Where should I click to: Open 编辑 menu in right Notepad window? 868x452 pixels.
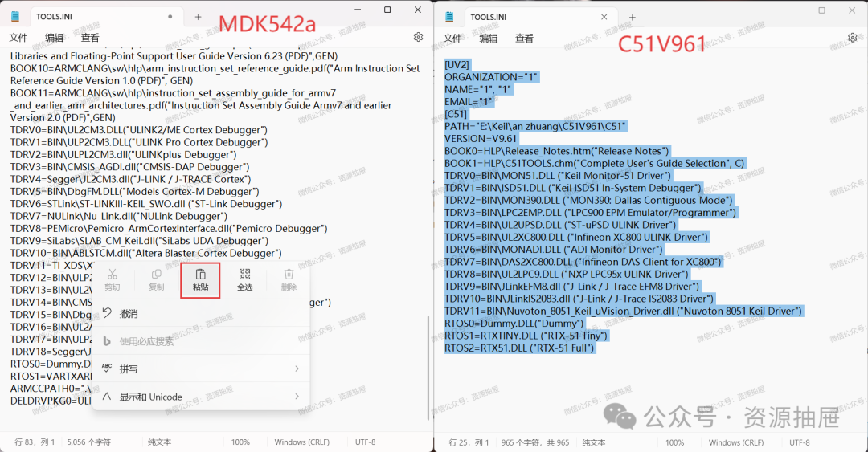coord(489,39)
